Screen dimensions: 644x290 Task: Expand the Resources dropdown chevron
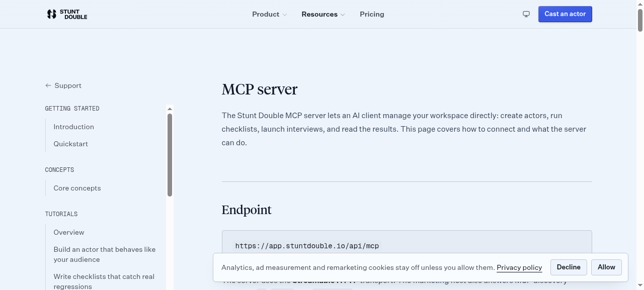tap(343, 15)
